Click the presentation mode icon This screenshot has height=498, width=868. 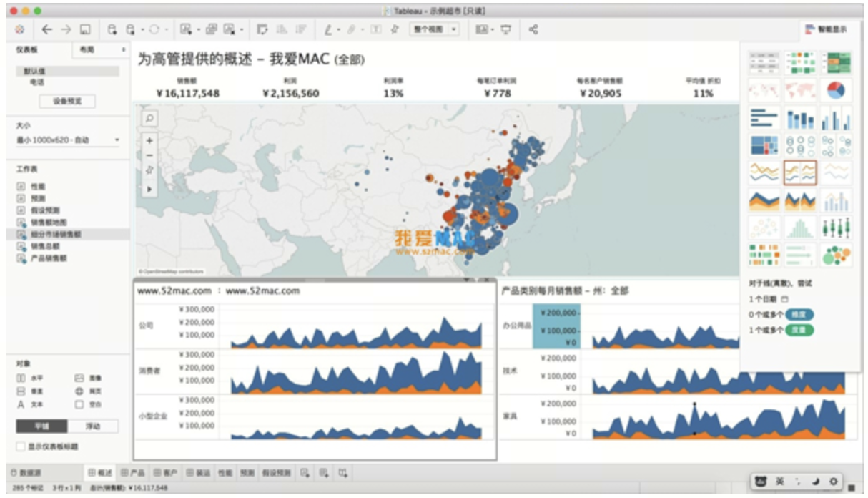(x=506, y=29)
